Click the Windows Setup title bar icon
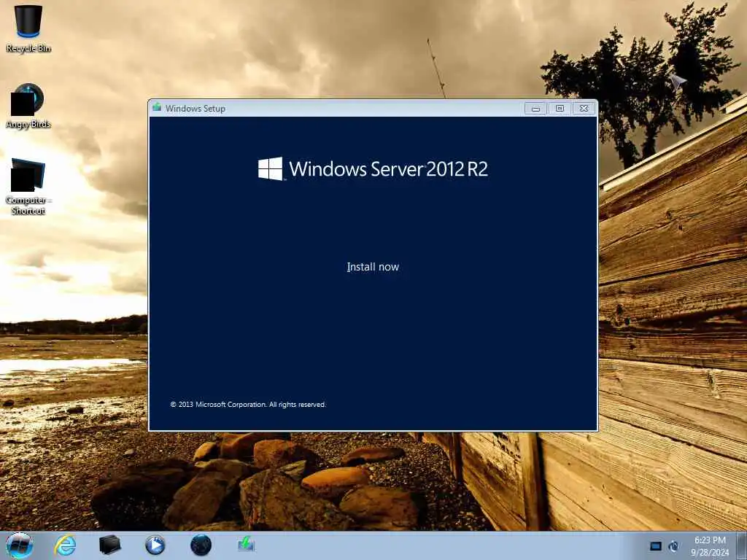747x560 pixels. (157, 108)
